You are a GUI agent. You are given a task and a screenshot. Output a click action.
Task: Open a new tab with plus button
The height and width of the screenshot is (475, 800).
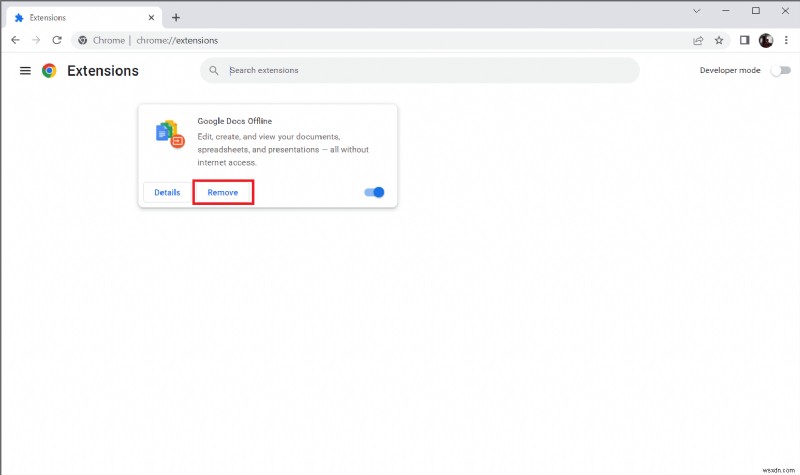pyautogui.click(x=176, y=17)
